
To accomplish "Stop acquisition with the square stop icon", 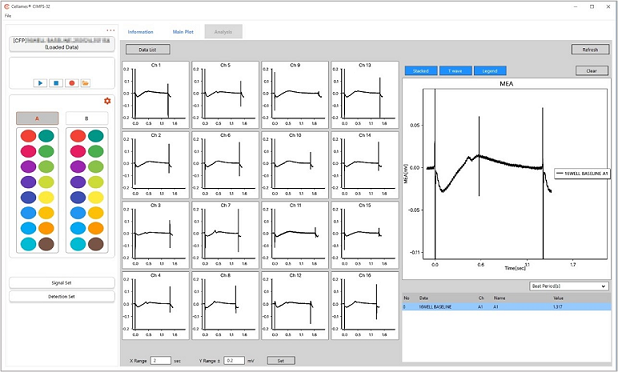I will [56, 83].
